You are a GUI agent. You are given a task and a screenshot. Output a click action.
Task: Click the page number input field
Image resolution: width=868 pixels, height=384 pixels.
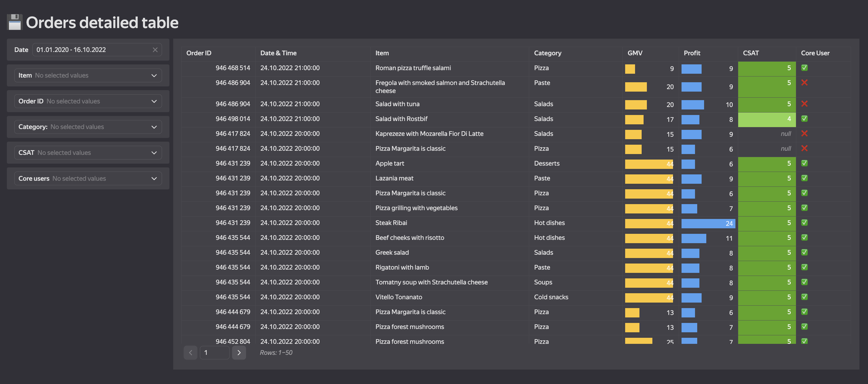[x=214, y=352]
